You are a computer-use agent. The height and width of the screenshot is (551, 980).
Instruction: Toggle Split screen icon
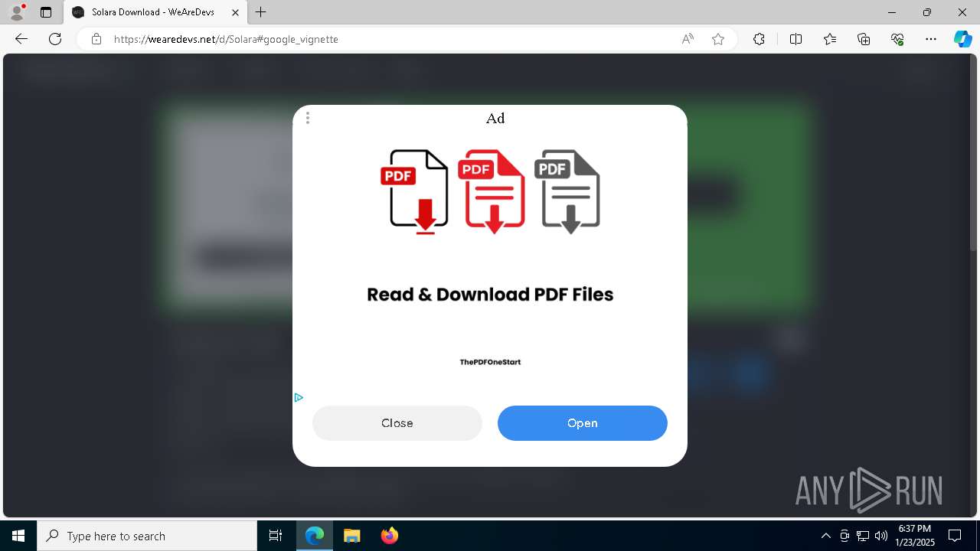click(795, 39)
